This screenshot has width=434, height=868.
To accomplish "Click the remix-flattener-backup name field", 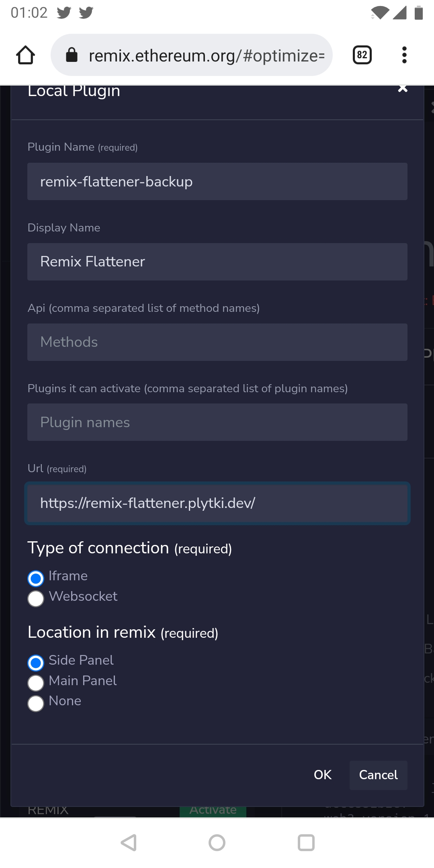I will [x=217, y=181].
